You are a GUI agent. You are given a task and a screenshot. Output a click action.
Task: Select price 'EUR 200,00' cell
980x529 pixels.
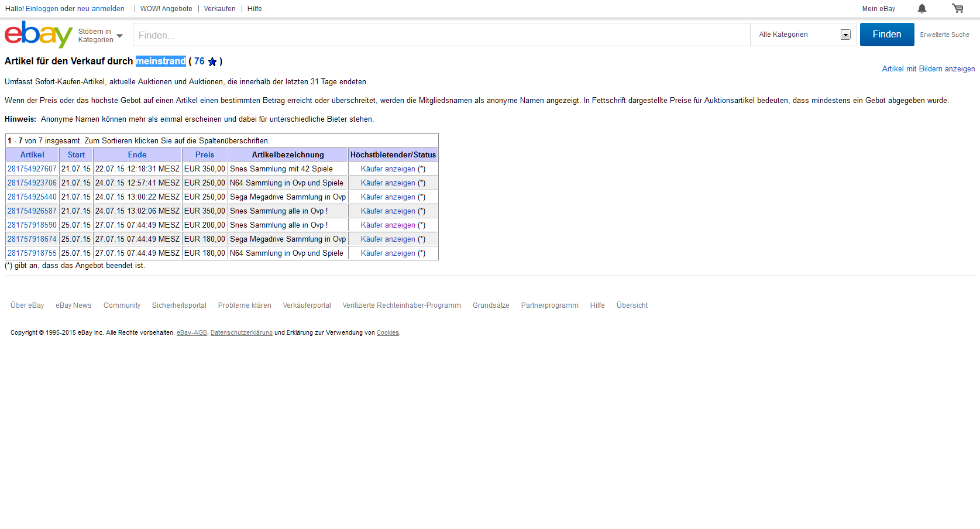pos(205,225)
